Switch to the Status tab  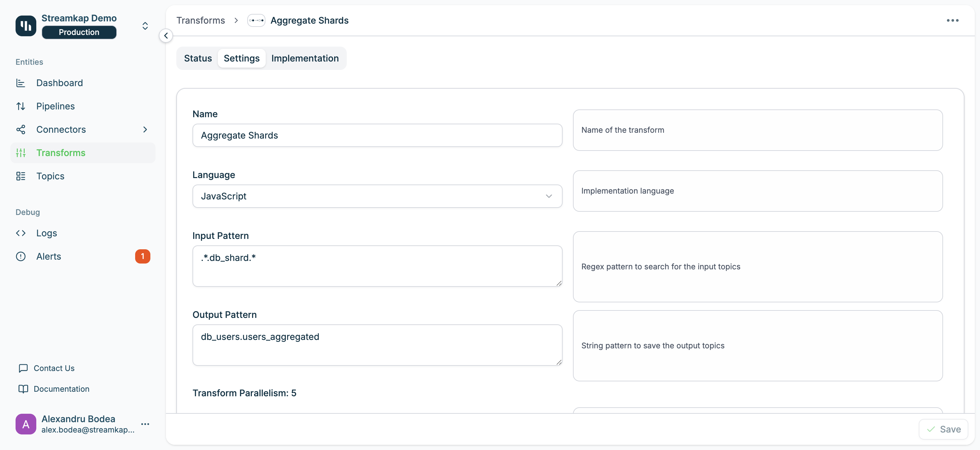pyautogui.click(x=197, y=58)
